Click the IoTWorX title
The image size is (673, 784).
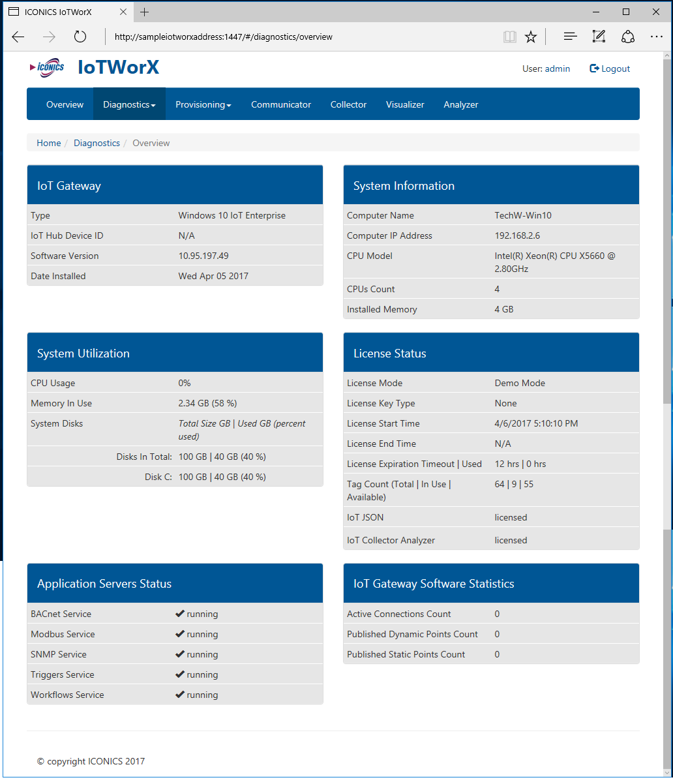click(119, 67)
